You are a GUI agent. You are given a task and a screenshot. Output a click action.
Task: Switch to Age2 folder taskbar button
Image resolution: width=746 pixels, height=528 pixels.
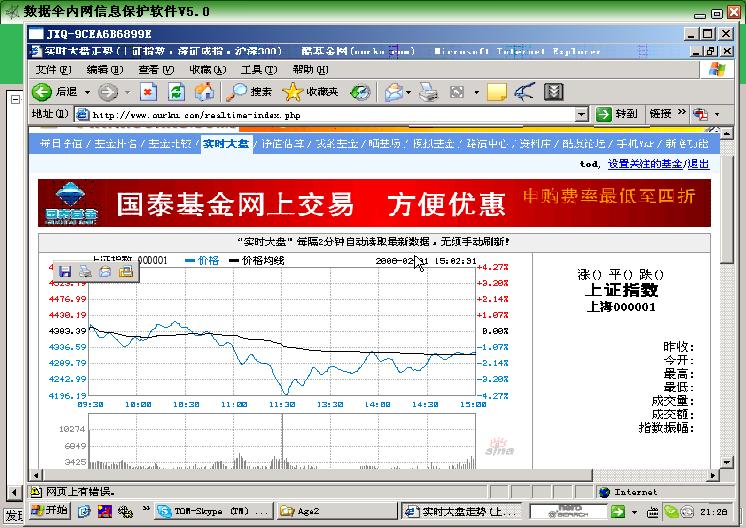pyautogui.click(x=337, y=511)
